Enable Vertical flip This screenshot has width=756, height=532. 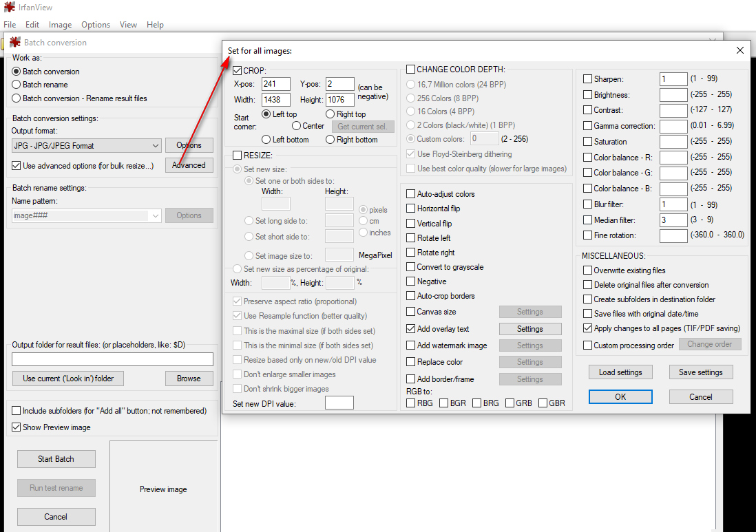tap(411, 224)
